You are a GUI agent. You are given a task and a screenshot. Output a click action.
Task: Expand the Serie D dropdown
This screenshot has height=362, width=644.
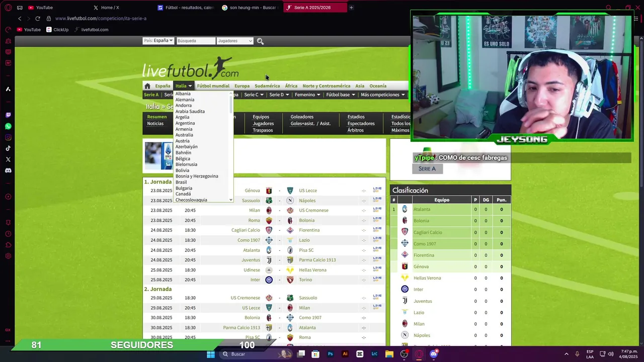click(279, 95)
